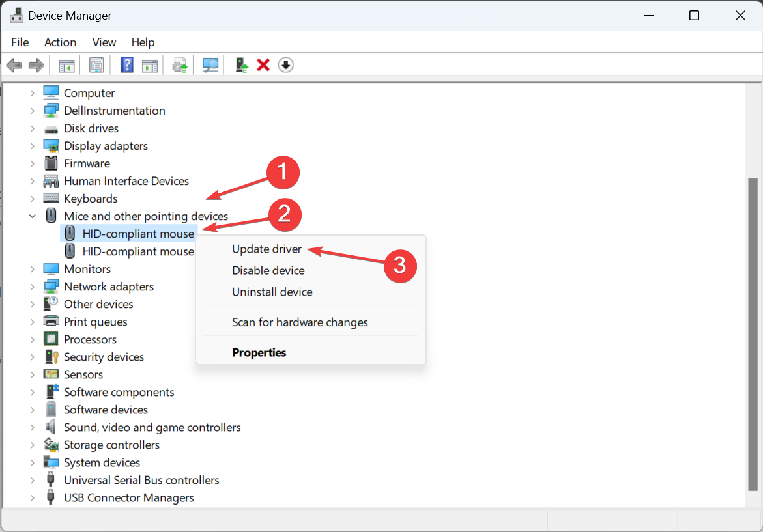Click the Firmware chip icon
The image size is (763, 532).
51,163
